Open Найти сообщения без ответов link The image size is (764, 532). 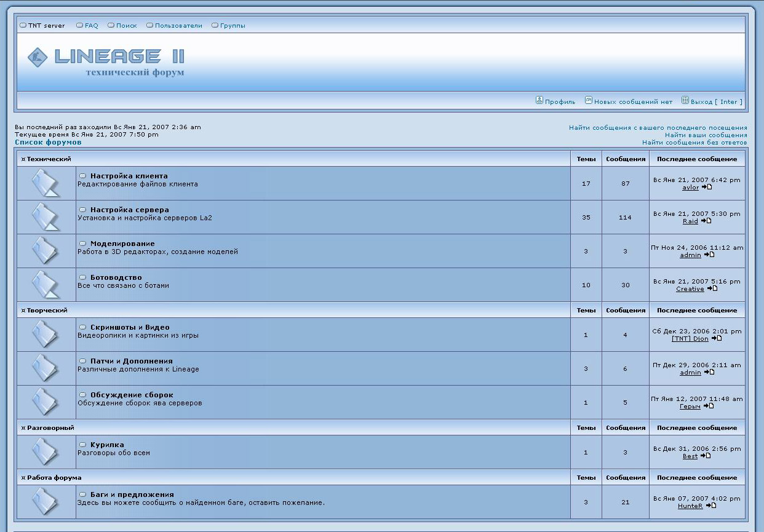[695, 143]
